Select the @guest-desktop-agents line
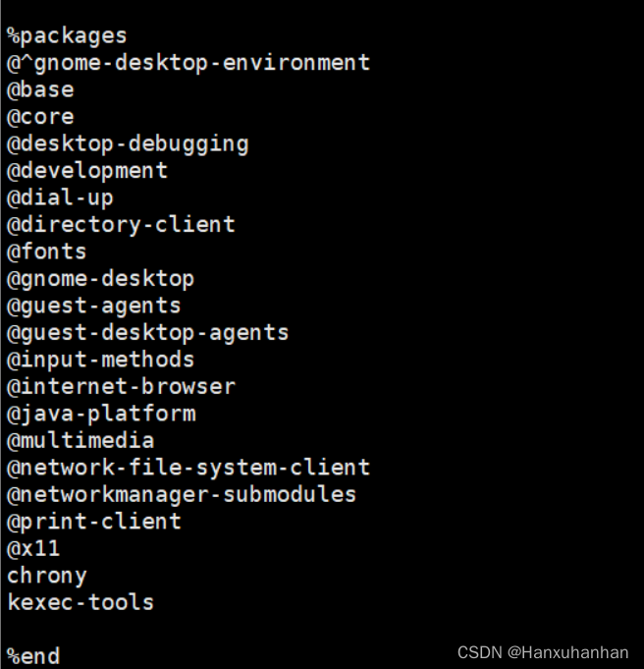 click(148, 333)
